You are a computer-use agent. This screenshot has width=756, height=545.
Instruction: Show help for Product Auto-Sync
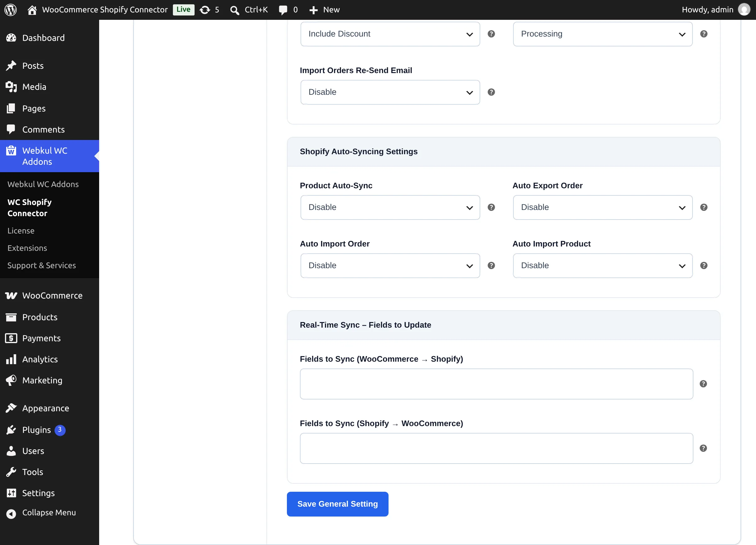[491, 207]
